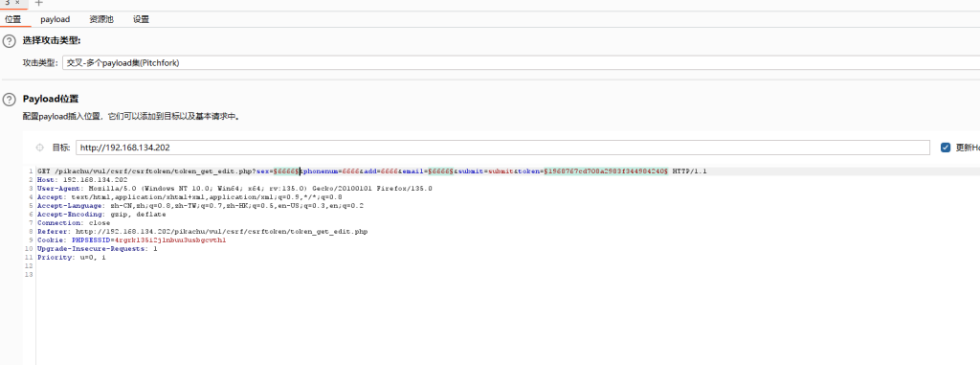Open the 资源池 tab
Viewport: 980px width, 365px height.
(101, 19)
